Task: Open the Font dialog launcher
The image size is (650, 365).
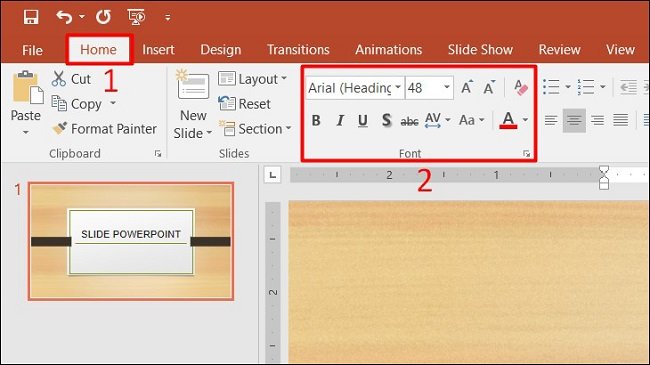Action: (x=526, y=154)
